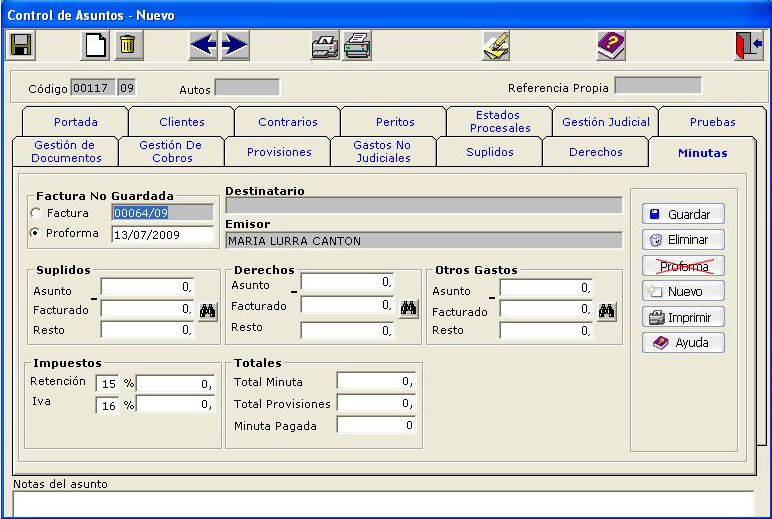Click binoculars icon next to Otros Gastos Facturado
Image resolution: width=772 pixels, height=519 pixels.
(x=606, y=311)
